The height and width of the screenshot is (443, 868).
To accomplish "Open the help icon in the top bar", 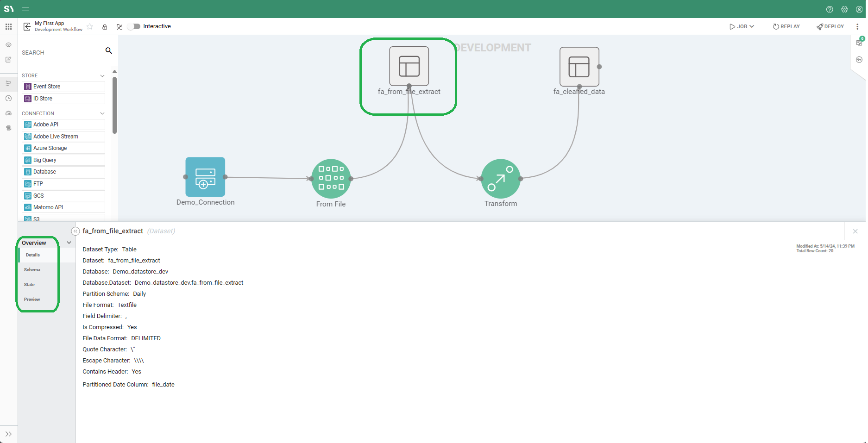I will click(829, 9).
